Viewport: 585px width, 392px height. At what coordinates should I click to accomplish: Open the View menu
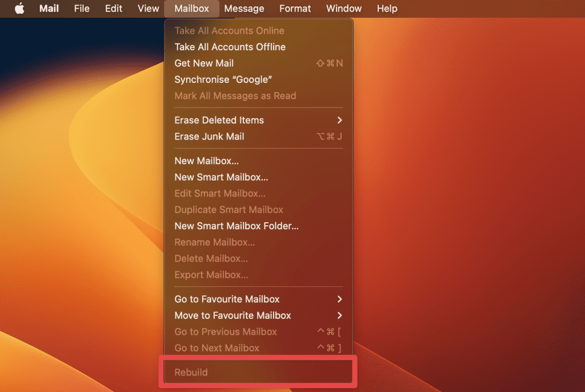pos(148,8)
